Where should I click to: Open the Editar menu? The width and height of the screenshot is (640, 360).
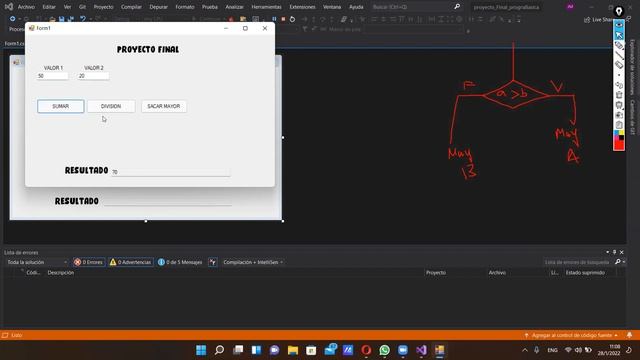[x=49, y=7]
